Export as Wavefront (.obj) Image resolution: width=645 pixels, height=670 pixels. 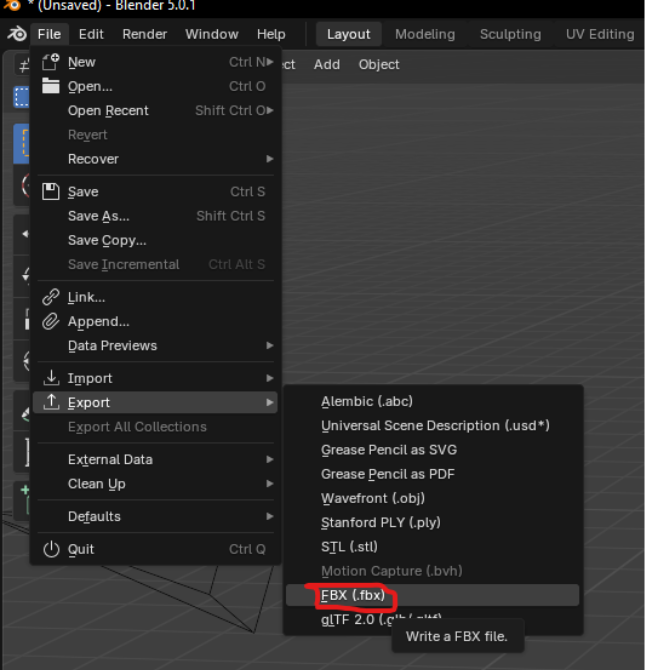click(433, 498)
